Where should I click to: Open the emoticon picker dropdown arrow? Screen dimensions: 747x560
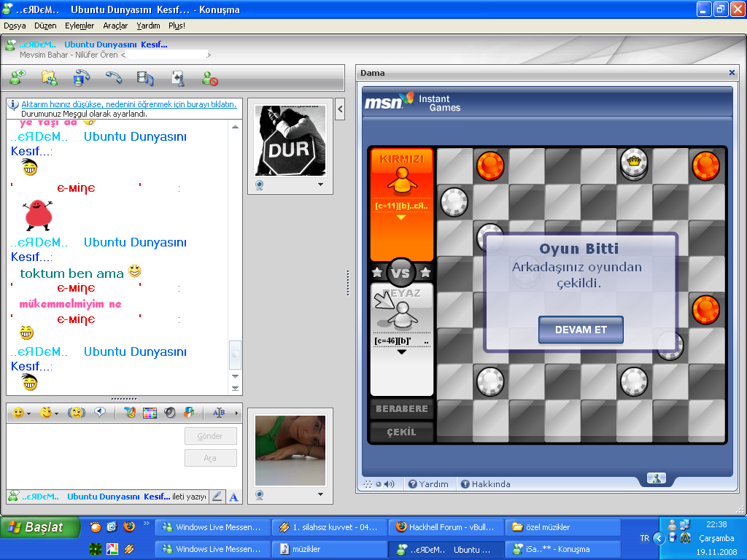coord(28,413)
